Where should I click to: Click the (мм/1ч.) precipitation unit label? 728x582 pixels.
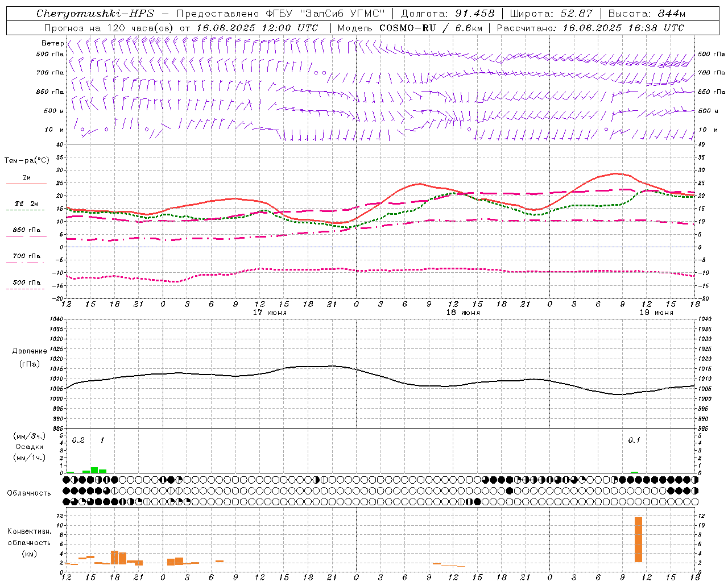pyautogui.click(x=30, y=458)
